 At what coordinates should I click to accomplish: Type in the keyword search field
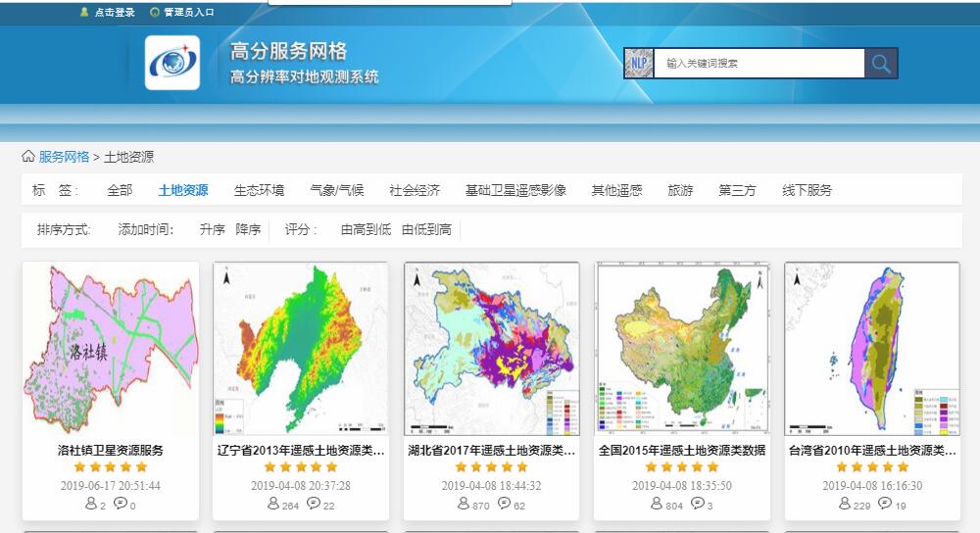(758, 64)
